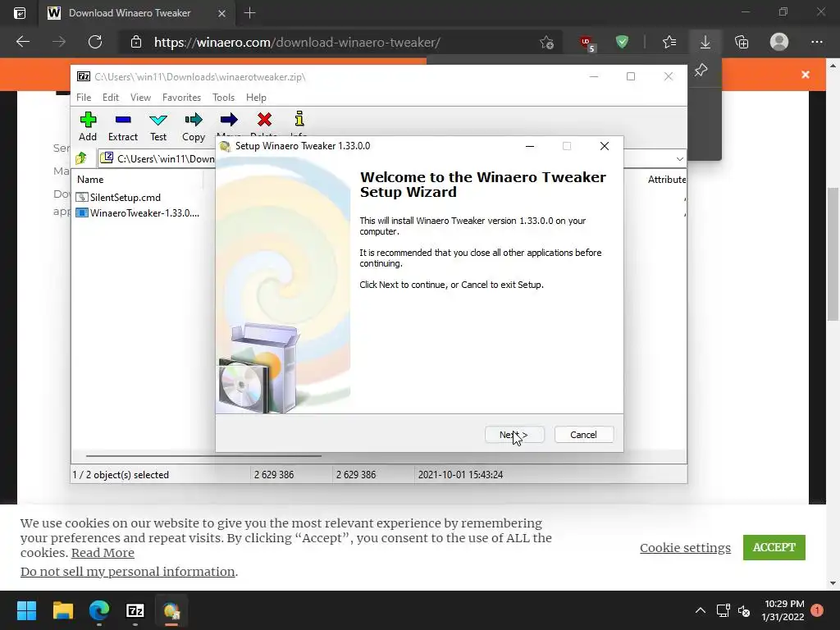The width and height of the screenshot is (840, 630).
Task: Click Next in the Setup Wizard
Action: coord(514,435)
